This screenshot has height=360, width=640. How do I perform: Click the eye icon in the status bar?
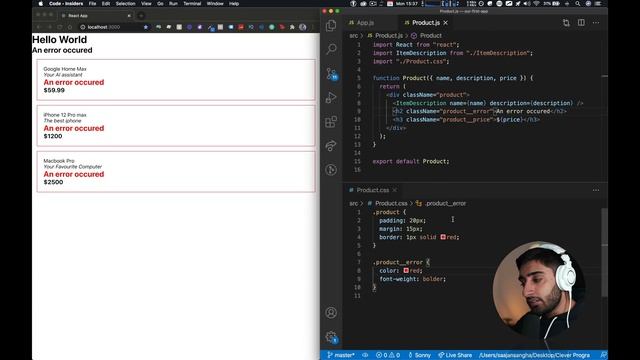coord(365,355)
